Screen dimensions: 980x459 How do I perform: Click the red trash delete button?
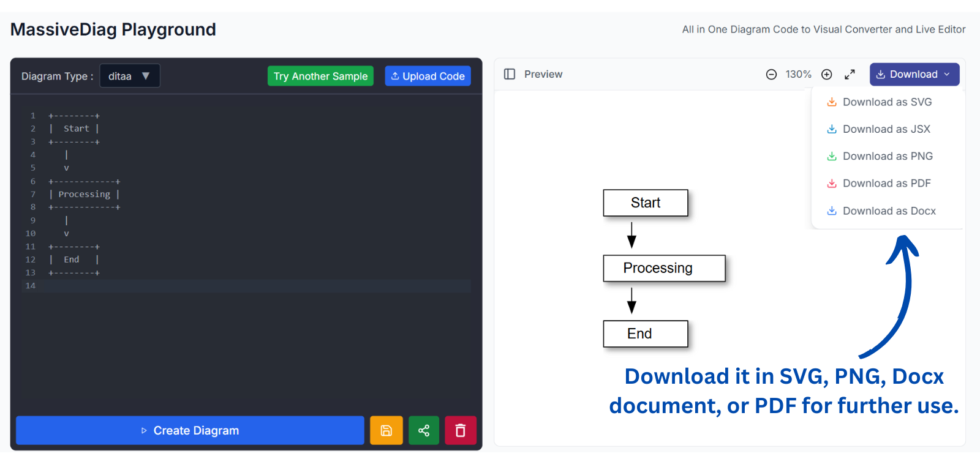[461, 430]
